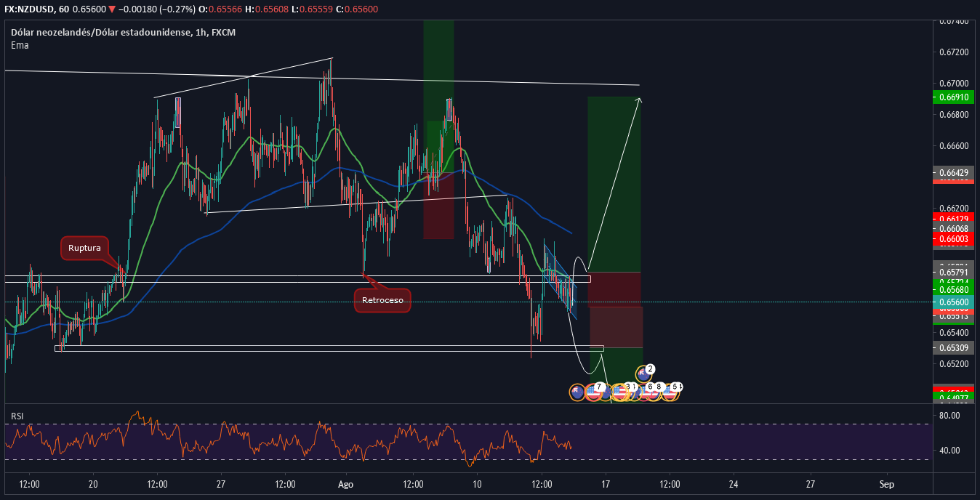Click the RSI indicator label

coord(17,416)
